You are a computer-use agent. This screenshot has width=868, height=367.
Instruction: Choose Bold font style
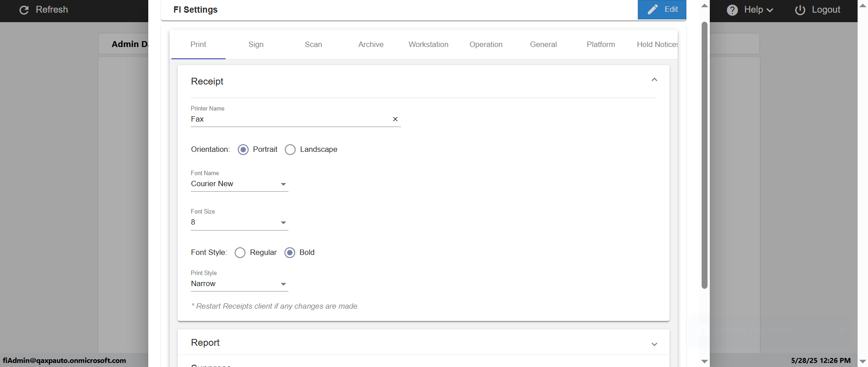tap(290, 253)
